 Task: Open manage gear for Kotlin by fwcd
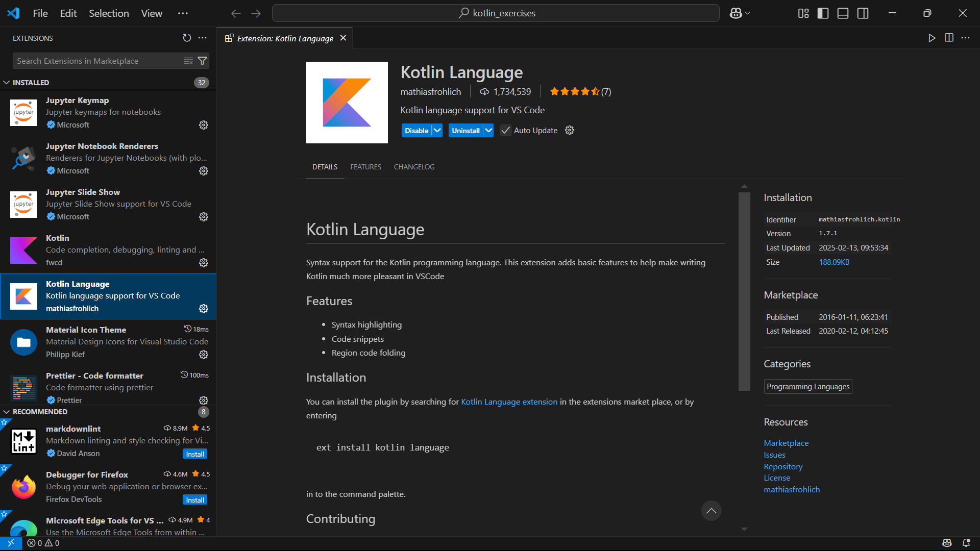coord(204,263)
